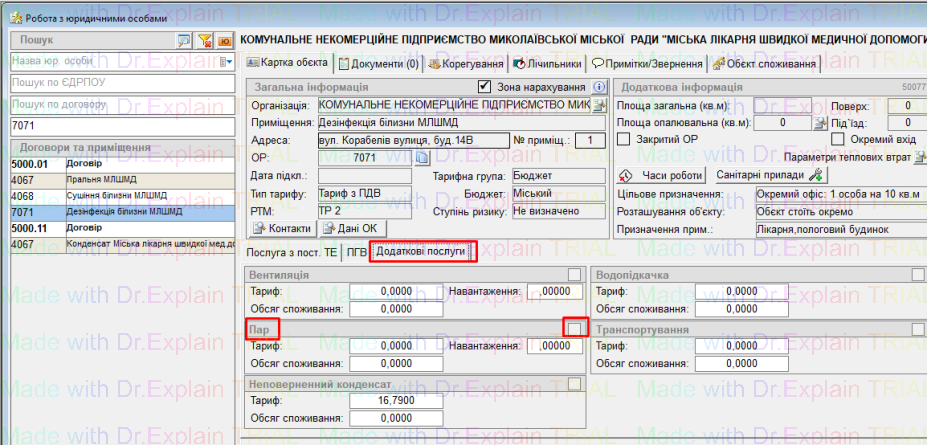Image resolution: width=927 pixels, height=445 pixels.
Task: Click the Поверх spinner arrows
Action: pyautogui.click(x=920, y=106)
